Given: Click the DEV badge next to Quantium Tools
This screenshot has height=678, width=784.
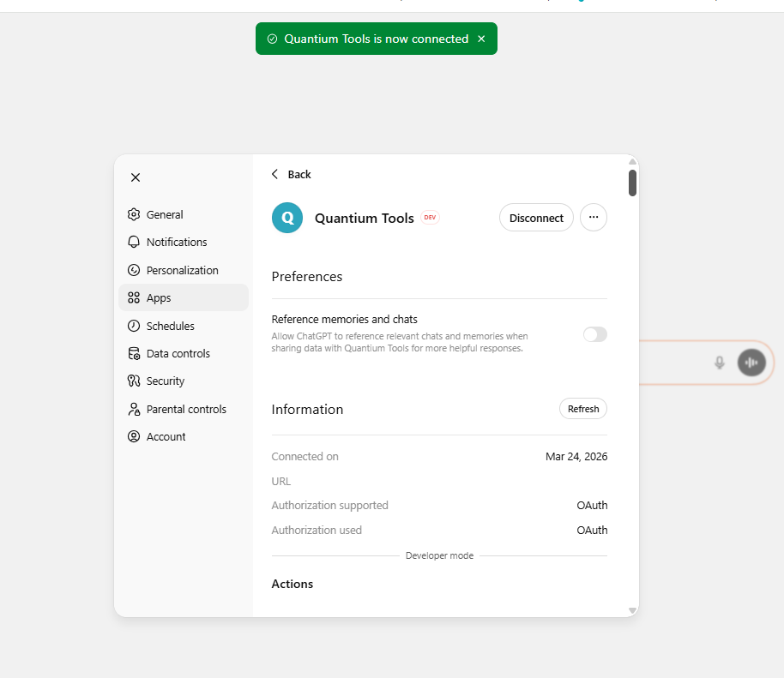Looking at the screenshot, I should pos(430,218).
